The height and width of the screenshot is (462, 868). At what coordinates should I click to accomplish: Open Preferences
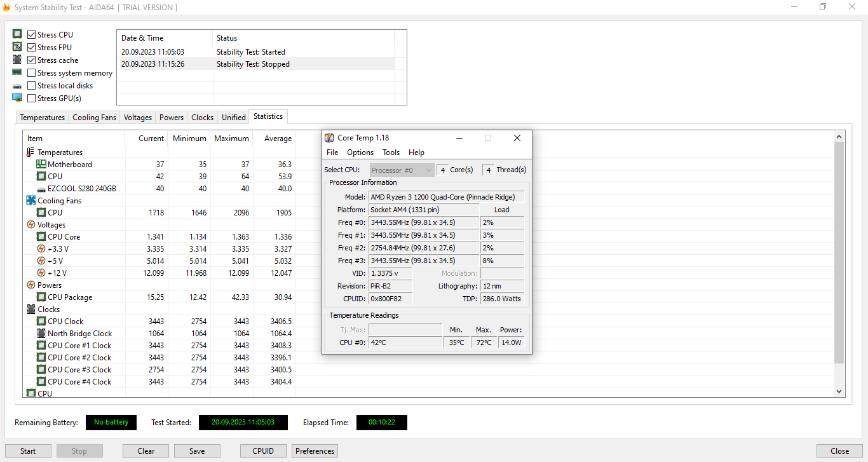pyautogui.click(x=315, y=451)
